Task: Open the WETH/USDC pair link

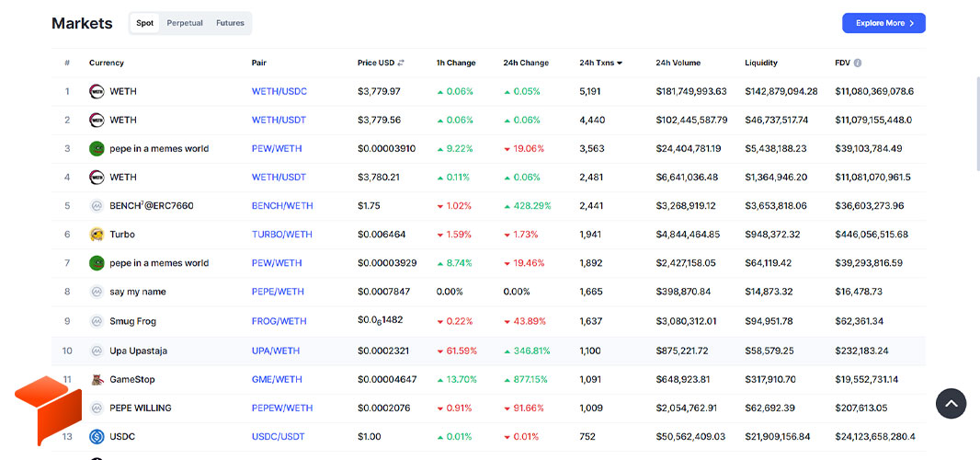Action: [279, 91]
